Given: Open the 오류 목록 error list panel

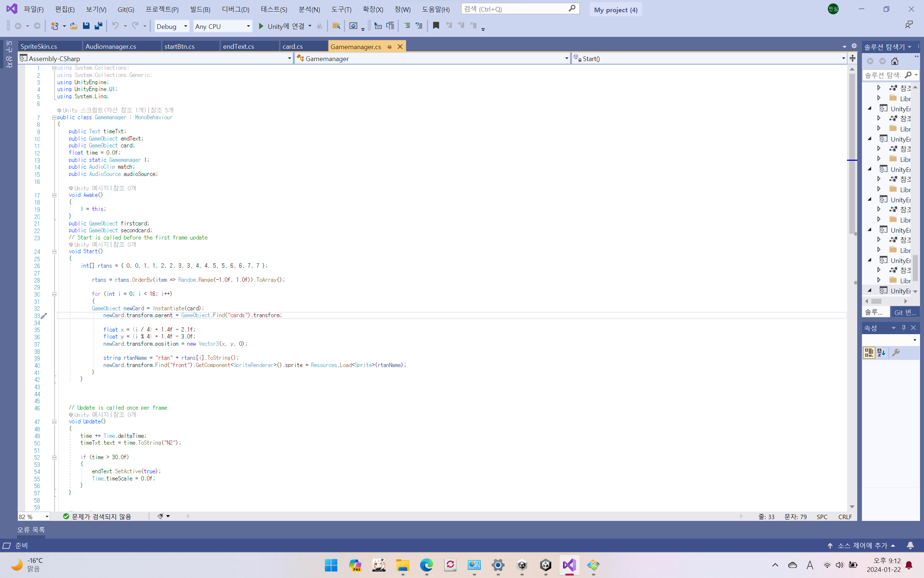Looking at the screenshot, I should coord(31,530).
